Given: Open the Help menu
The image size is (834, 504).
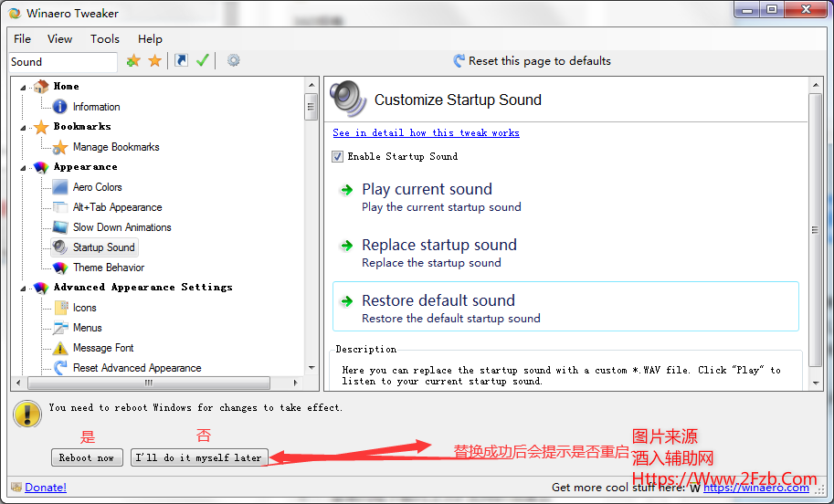Looking at the screenshot, I should (150, 39).
